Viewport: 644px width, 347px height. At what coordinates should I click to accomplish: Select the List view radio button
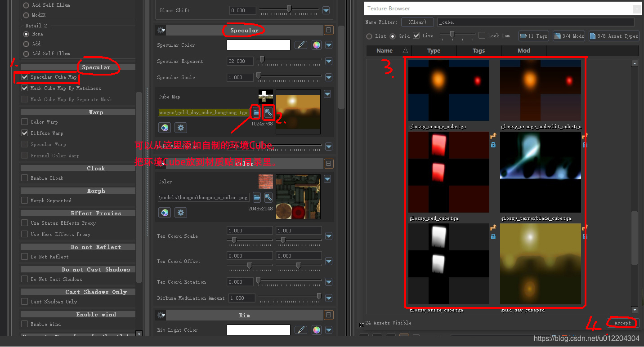(x=369, y=36)
